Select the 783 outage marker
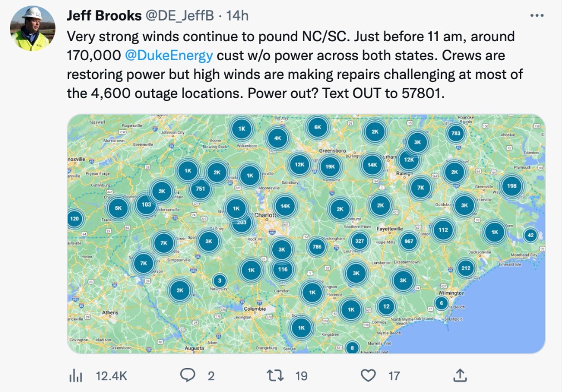570x392 pixels. click(456, 133)
